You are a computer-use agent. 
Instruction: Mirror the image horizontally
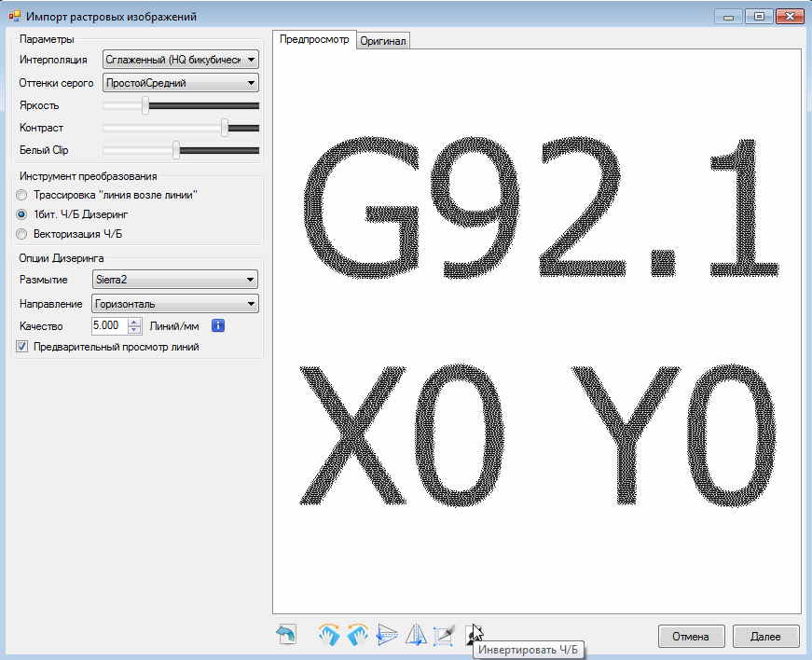tap(416, 636)
